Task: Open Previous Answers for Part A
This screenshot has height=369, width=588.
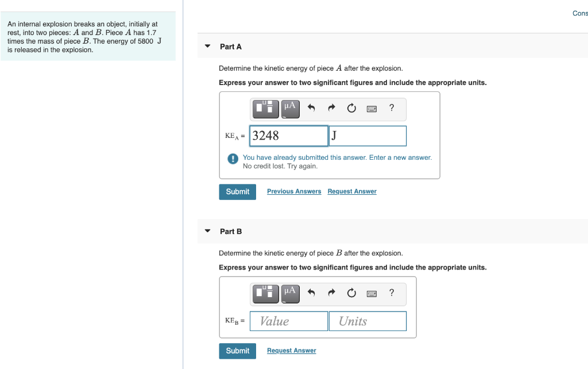Action: (294, 191)
